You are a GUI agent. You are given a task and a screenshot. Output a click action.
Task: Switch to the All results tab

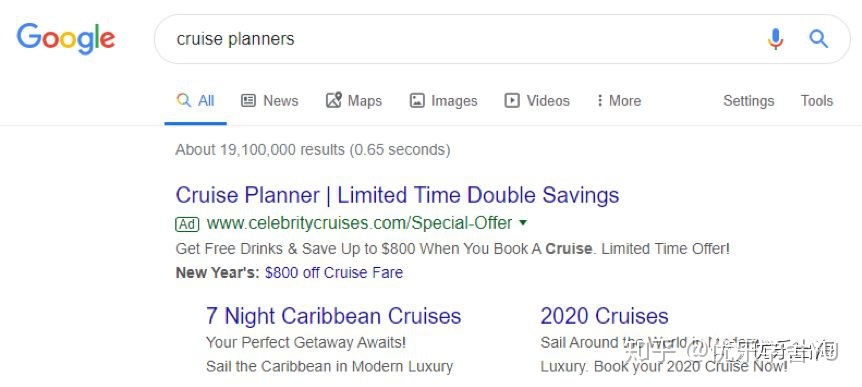coord(195,101)
